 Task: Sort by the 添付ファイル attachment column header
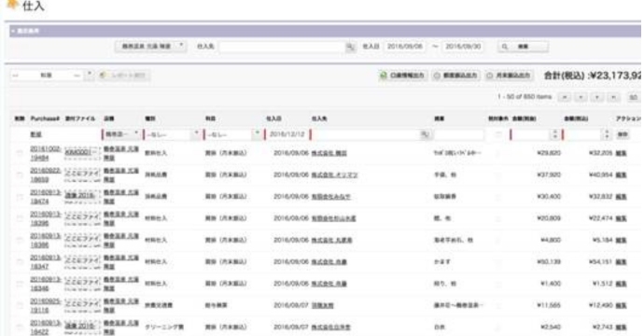coord(80,119)
